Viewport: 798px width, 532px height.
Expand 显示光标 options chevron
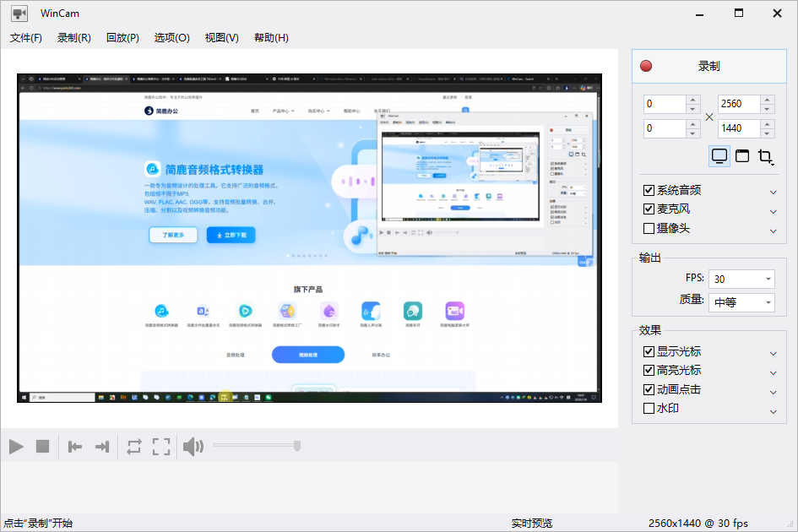pos(773,353)
